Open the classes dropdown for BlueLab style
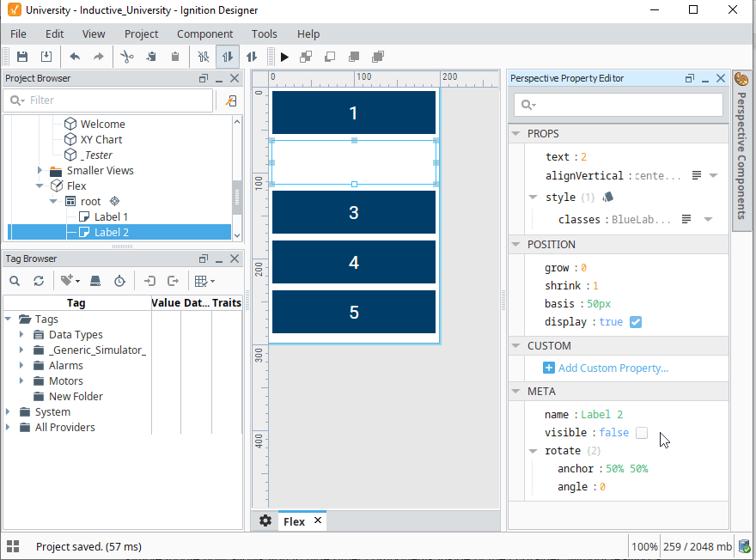The image size is (756, 560). click(x=710, y=219)
